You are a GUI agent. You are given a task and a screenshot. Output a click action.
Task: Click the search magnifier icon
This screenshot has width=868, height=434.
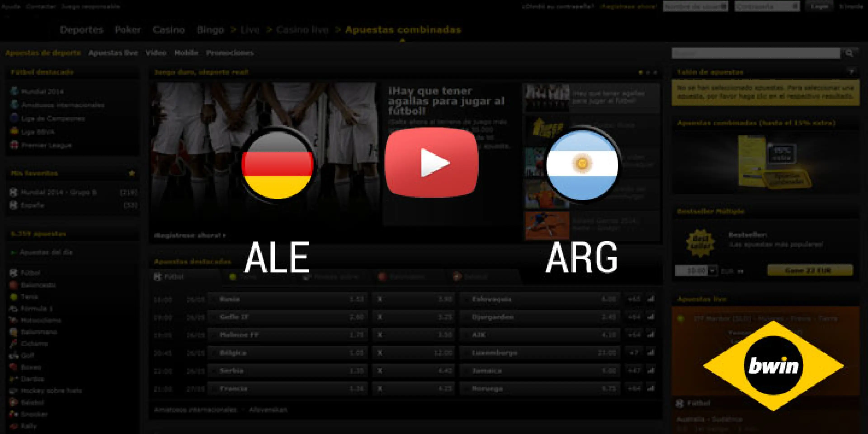[x=849, y=53]
